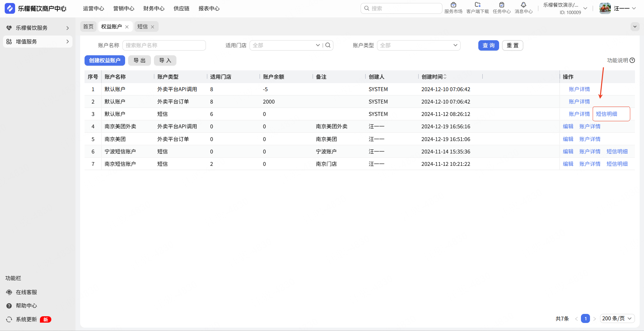Click the 功能说明 help question icon
The image size is (644, 331).
[632, 60]
